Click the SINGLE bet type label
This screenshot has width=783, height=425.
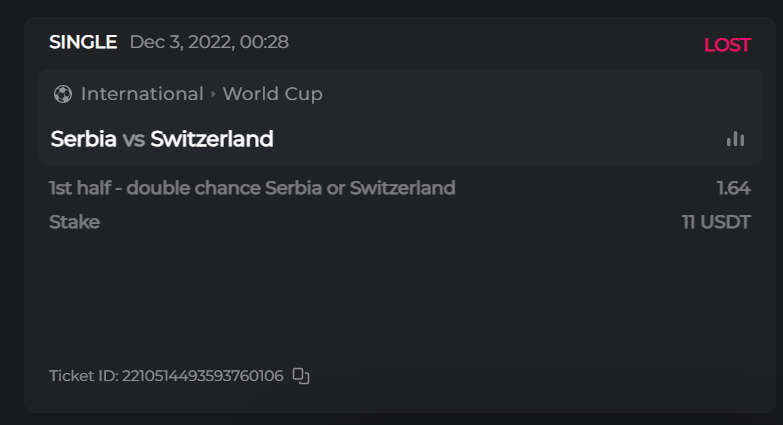tap(83, 42)
